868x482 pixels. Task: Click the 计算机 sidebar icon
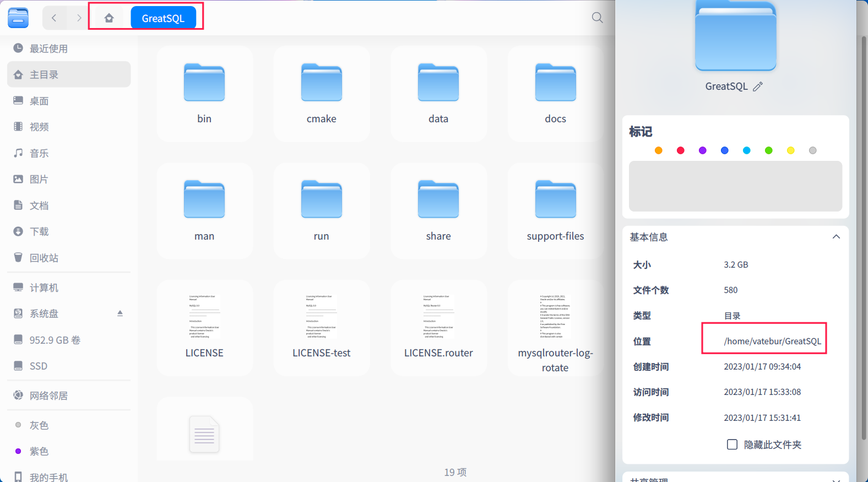(18, 288)
